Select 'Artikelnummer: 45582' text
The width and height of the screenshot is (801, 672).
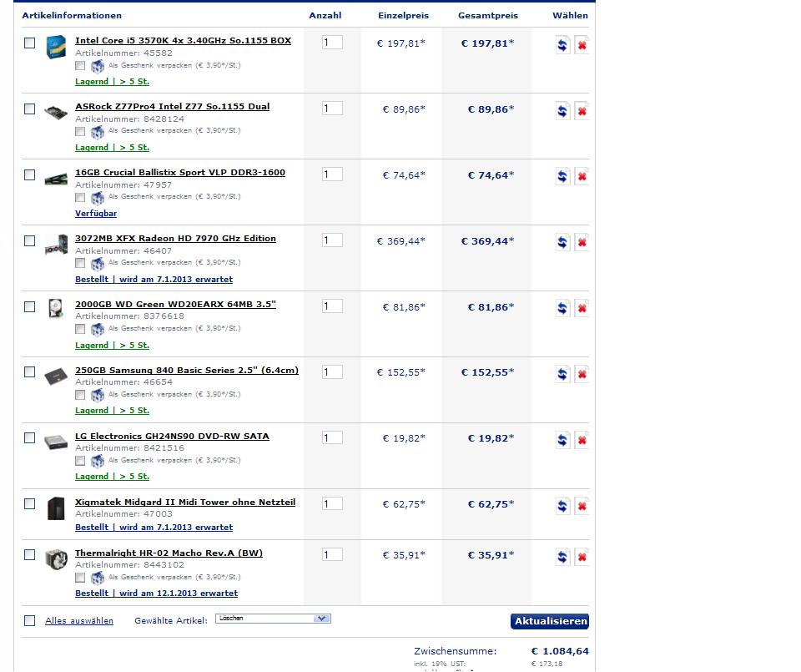[x=123, y=53]
